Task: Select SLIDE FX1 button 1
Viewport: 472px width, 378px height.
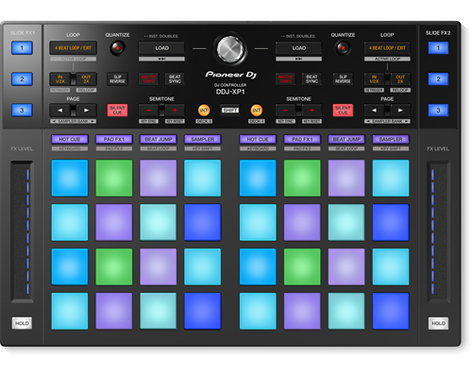Action: [22, 48]
